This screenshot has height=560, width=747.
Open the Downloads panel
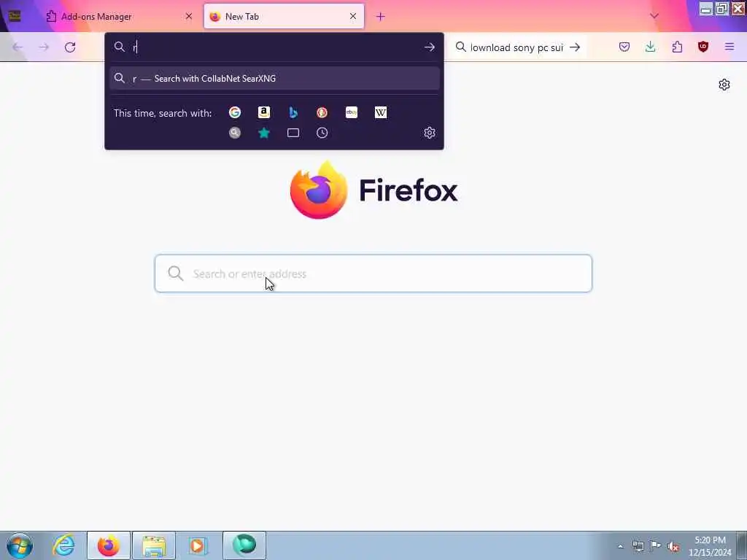pyautogui.click(x=650, y=47)
